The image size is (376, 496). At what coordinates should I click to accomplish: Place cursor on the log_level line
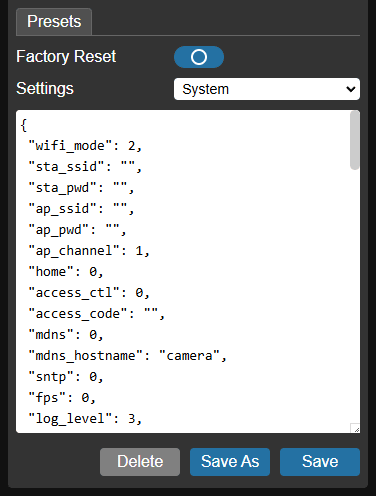tap(85, 419)
